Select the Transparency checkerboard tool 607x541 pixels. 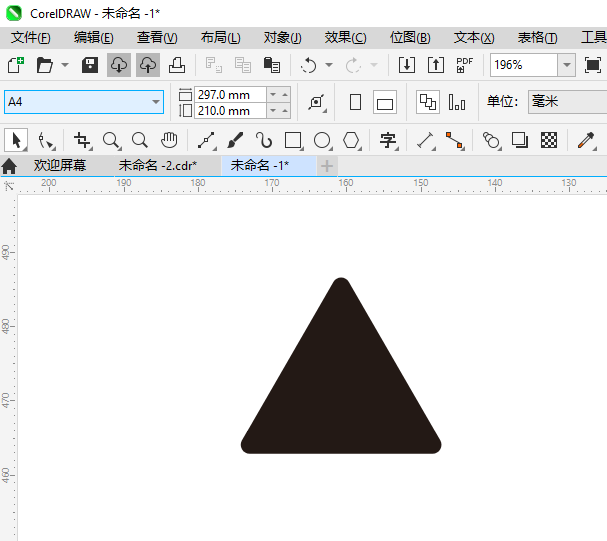click(x=549, y=140)
